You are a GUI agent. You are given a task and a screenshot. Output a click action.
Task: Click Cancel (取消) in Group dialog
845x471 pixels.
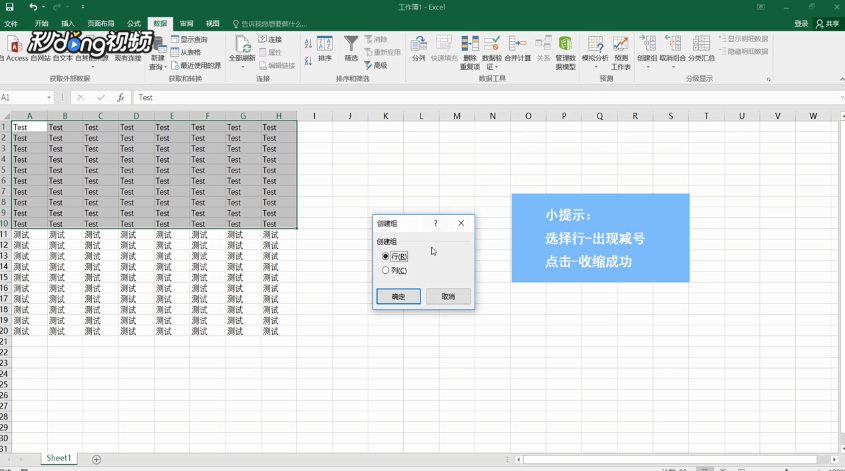point(448,296)
